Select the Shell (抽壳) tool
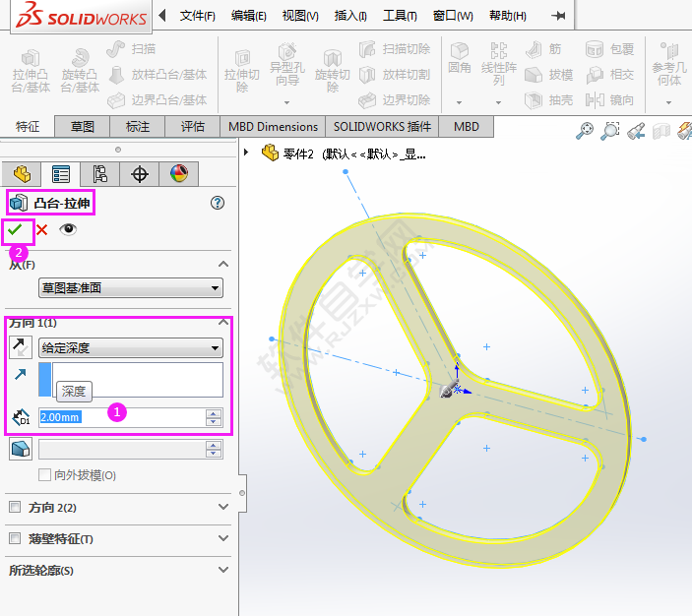Screen dimensions: 692x616 coord(549,100)
